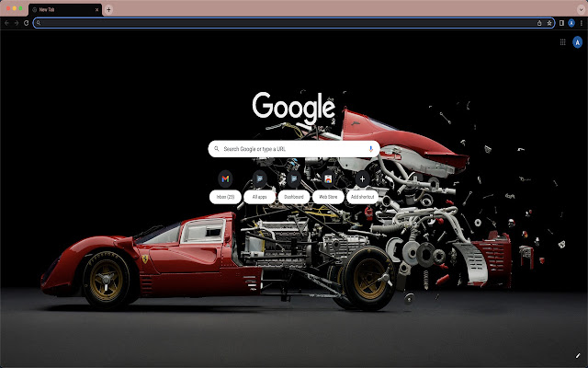Open Chrome three-dot menu
This screenshot has width=588, height=368.
click(x=581, y=23)
